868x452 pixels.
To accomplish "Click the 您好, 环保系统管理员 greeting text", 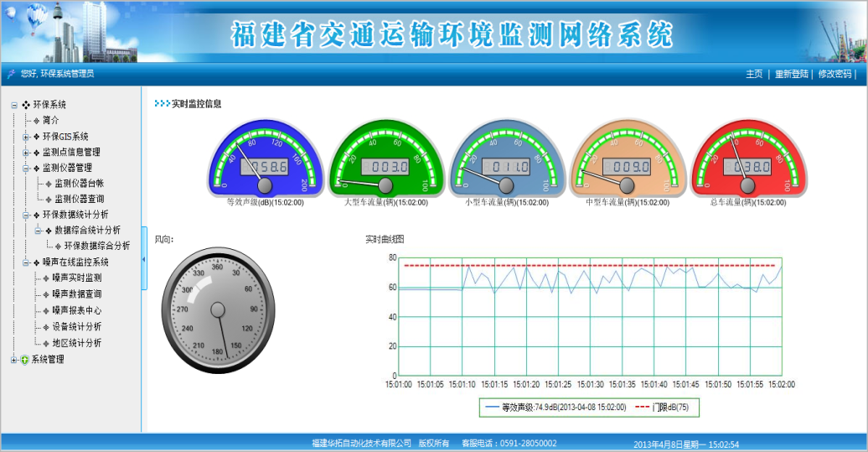I will click(58, 74).
